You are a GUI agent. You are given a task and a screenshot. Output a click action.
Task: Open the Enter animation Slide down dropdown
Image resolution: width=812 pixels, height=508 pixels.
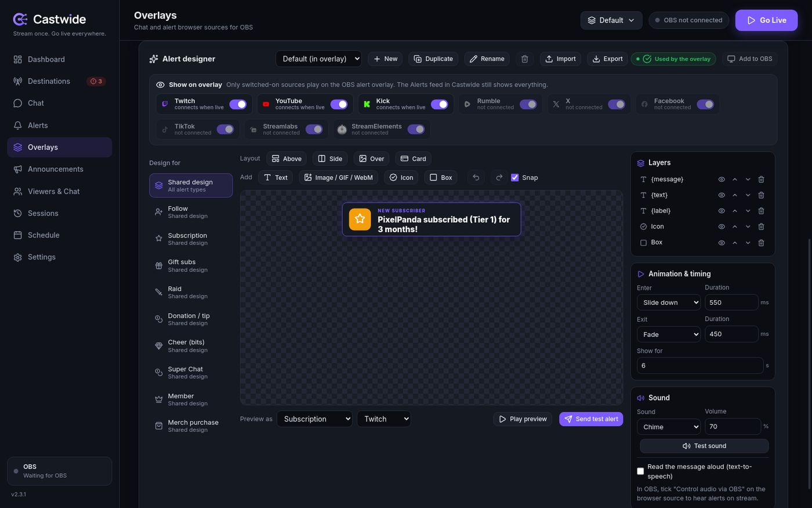point(668,302)
